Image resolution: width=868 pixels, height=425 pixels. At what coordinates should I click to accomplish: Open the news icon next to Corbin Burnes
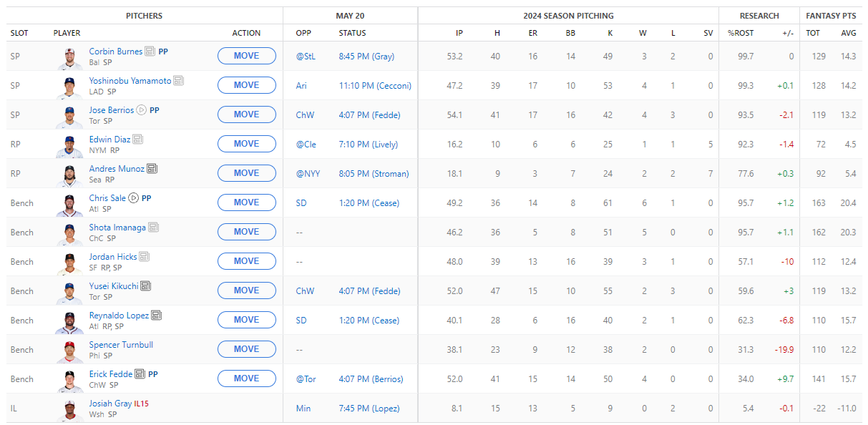(x=150, y=52)
